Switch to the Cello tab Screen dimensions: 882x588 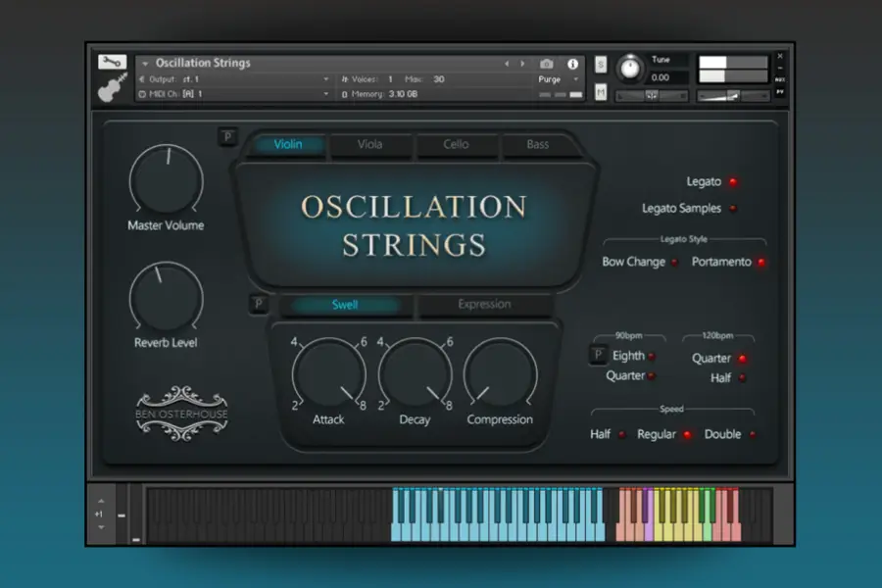point(456,145)
